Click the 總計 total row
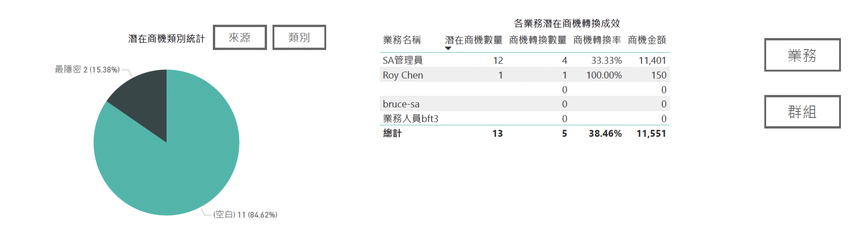This screenshot has width=868, height=247. coord(524,133)
